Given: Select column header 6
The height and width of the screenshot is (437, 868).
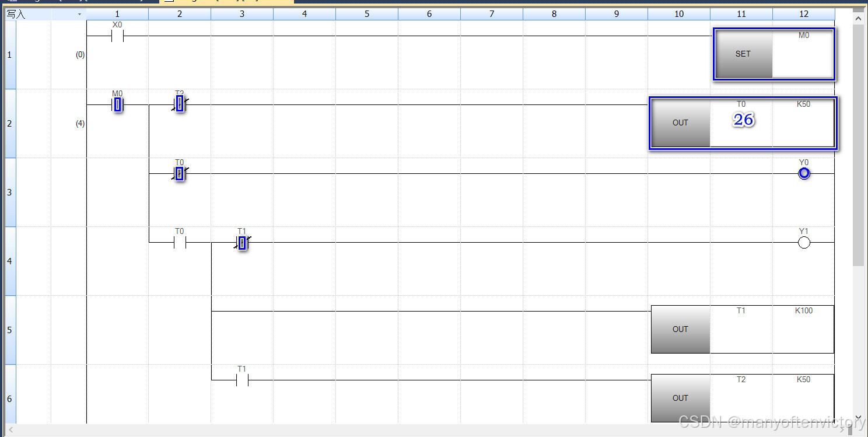Looking at the screenshot, I should coord(429,14).
